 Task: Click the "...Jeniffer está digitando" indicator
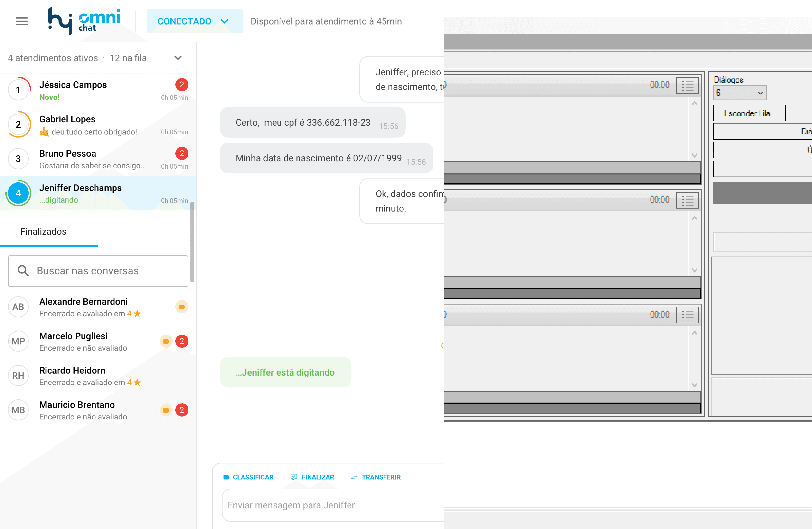click(286, 372)
